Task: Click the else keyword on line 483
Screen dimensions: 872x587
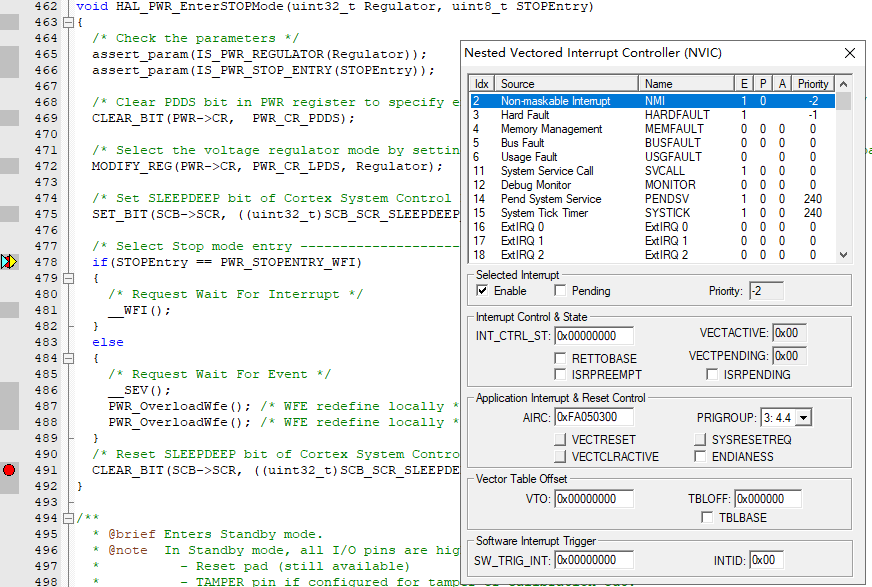Action: (x=108, y=342)
